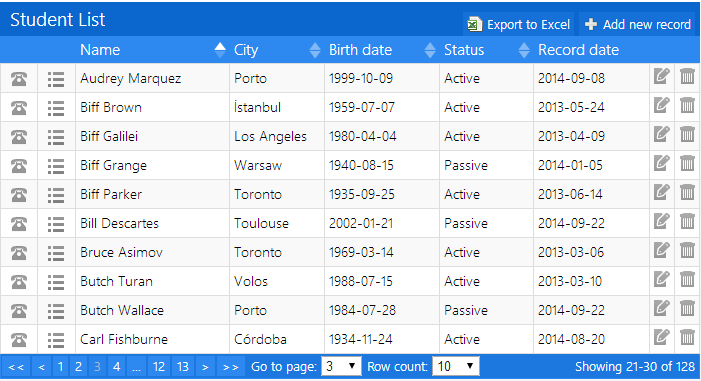Screen dimensions: 701x381
Task: Open phone numbers for Bill Descartes
Action: (x=19, y=224)
